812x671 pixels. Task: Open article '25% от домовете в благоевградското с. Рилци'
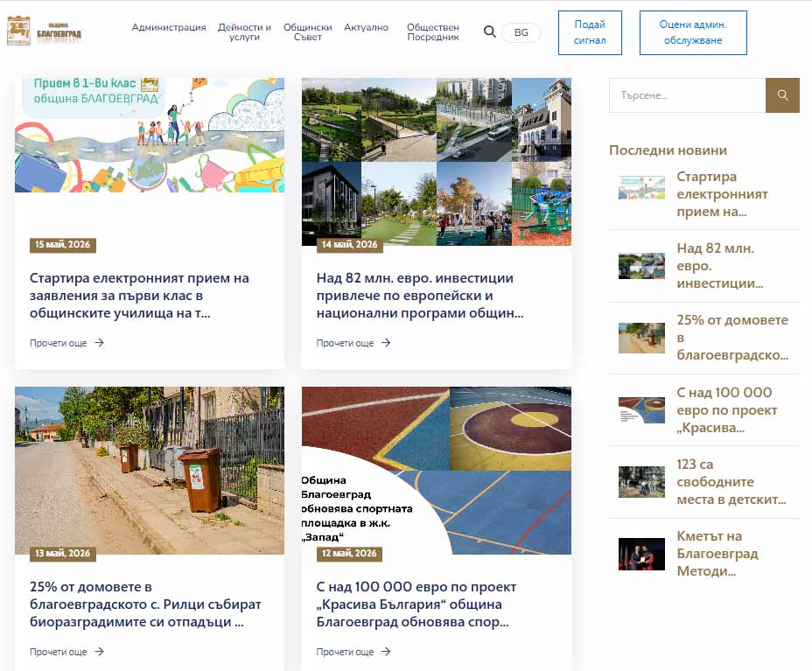[145, 605]
